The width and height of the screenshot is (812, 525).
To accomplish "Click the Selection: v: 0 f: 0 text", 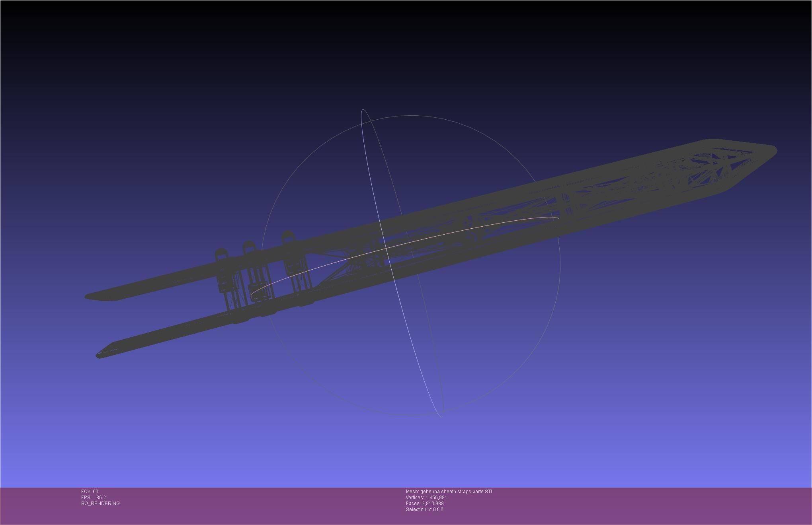I will (424, 509).
